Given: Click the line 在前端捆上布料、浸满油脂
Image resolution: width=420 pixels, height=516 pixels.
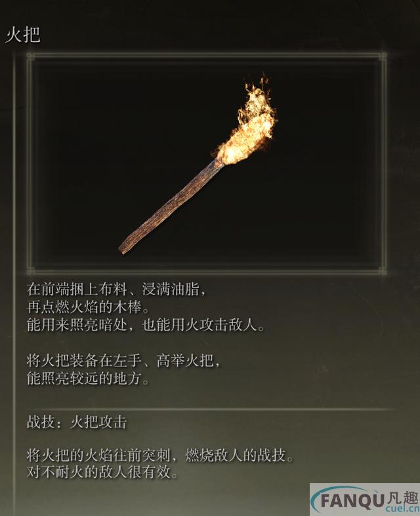Looking at the screenshot, I should pyautogui.click(x=117, y=290).
